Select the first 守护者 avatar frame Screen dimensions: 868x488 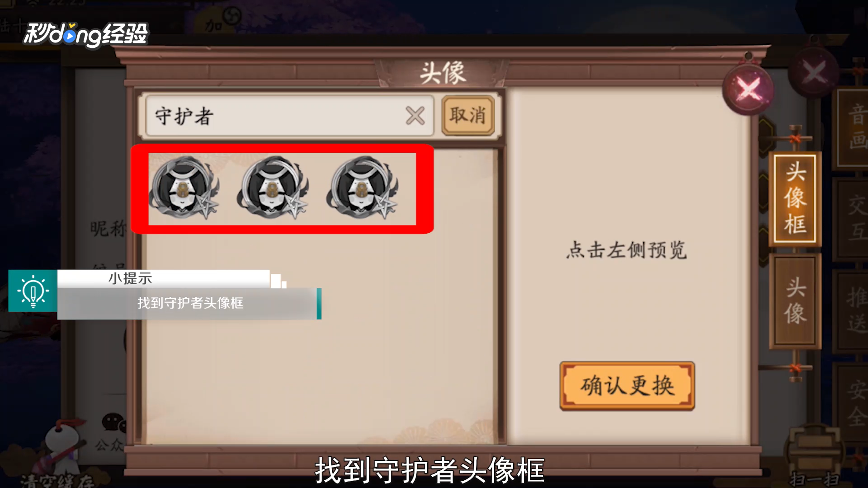(x=184, y=188)
